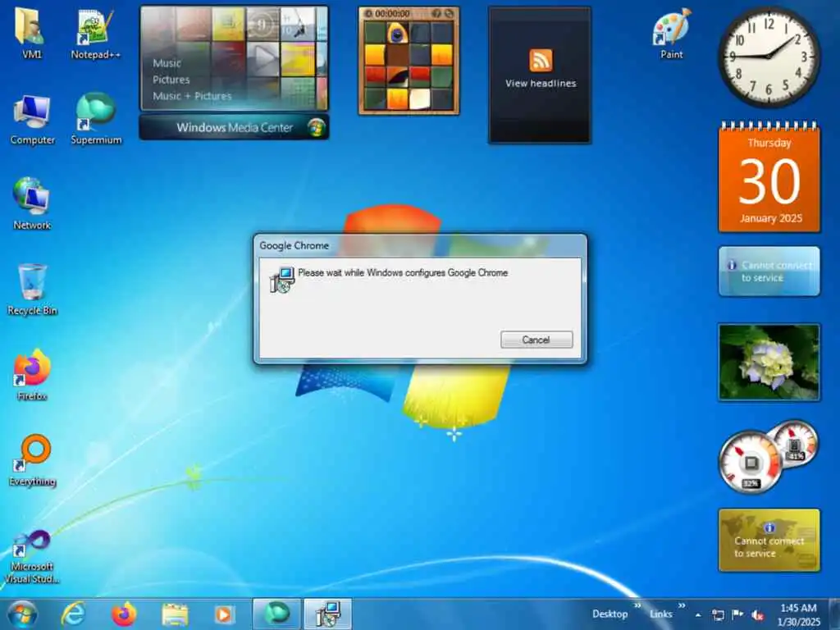Screen dimensions: 840x630
Task: Click the large CPU meter gauge
Action: click(x=750, y=462)
